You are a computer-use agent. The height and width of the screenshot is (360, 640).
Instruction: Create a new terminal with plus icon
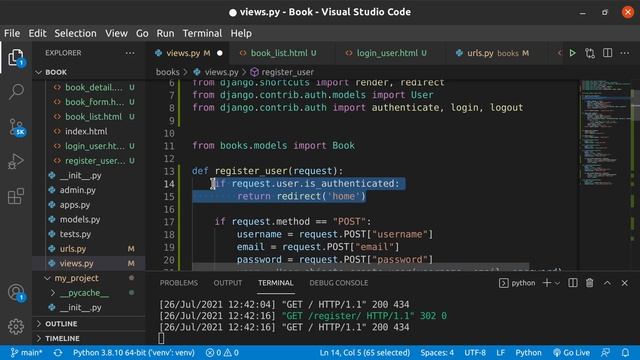pos(547,283)
